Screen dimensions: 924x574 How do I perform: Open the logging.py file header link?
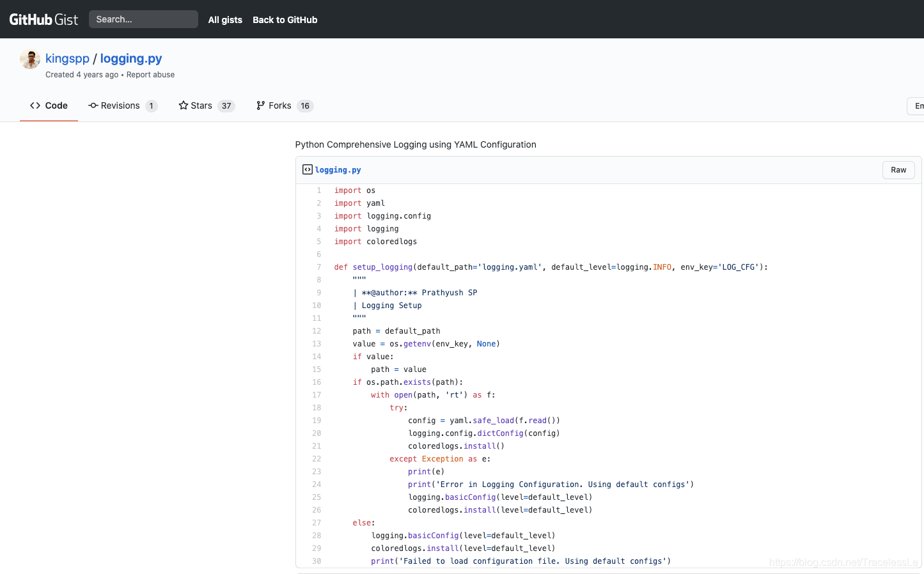pos(338,170)
